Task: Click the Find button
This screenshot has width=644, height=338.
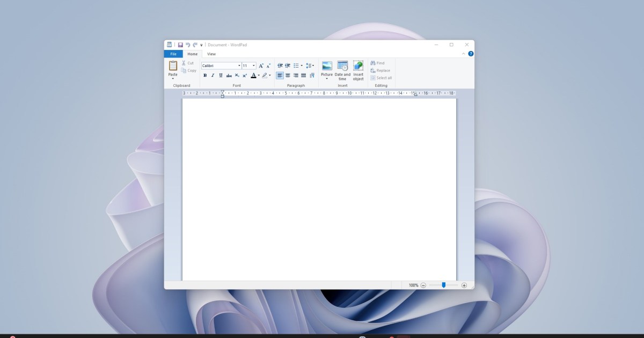Action: [x=378, y=63]
